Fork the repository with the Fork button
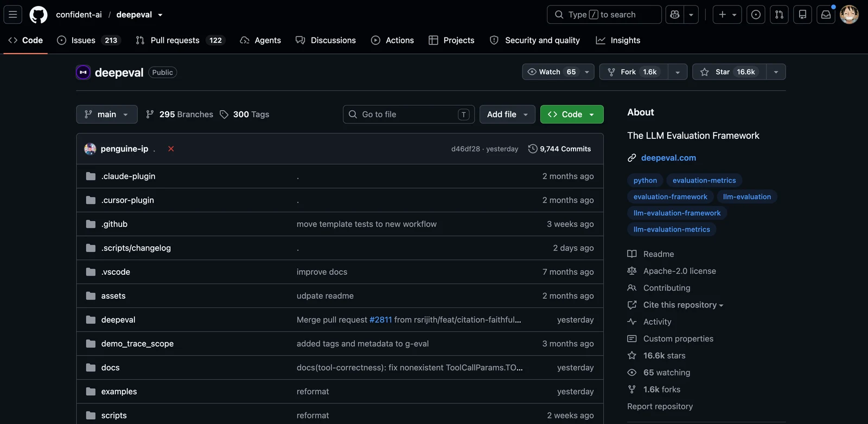The image size is (868, 424). click(634, 72)
